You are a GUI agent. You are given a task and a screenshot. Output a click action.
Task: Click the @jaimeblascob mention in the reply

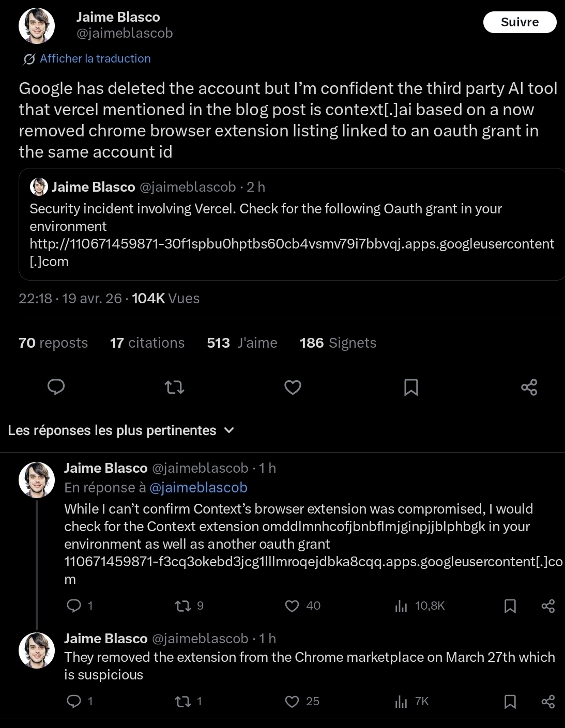tap(198, 487)
